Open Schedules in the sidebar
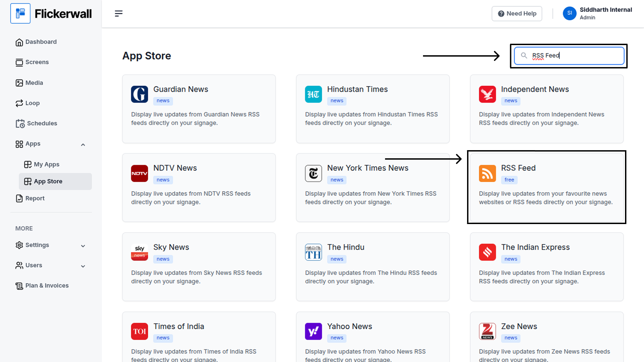 [x=37, y=123]
